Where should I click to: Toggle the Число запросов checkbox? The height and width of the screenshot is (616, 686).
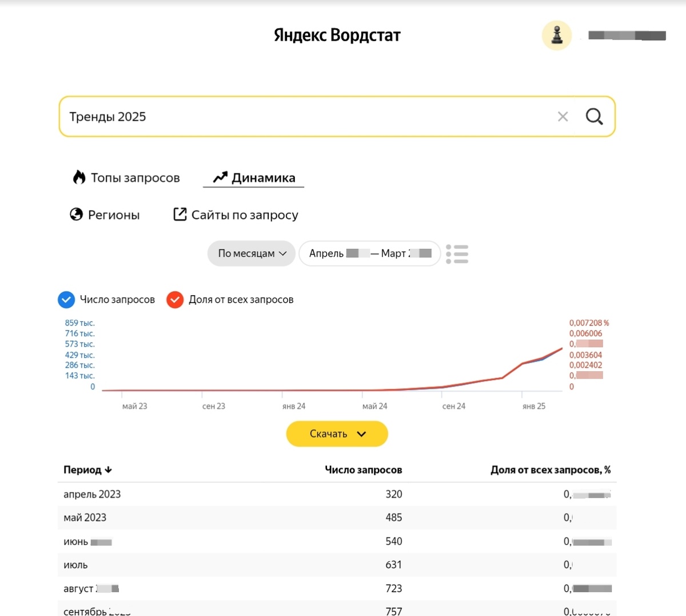66,300
